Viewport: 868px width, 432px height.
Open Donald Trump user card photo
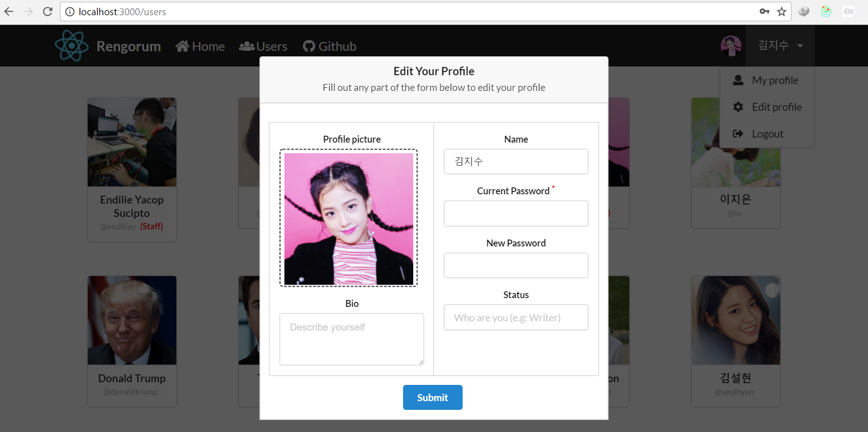[x=132, y=320]
